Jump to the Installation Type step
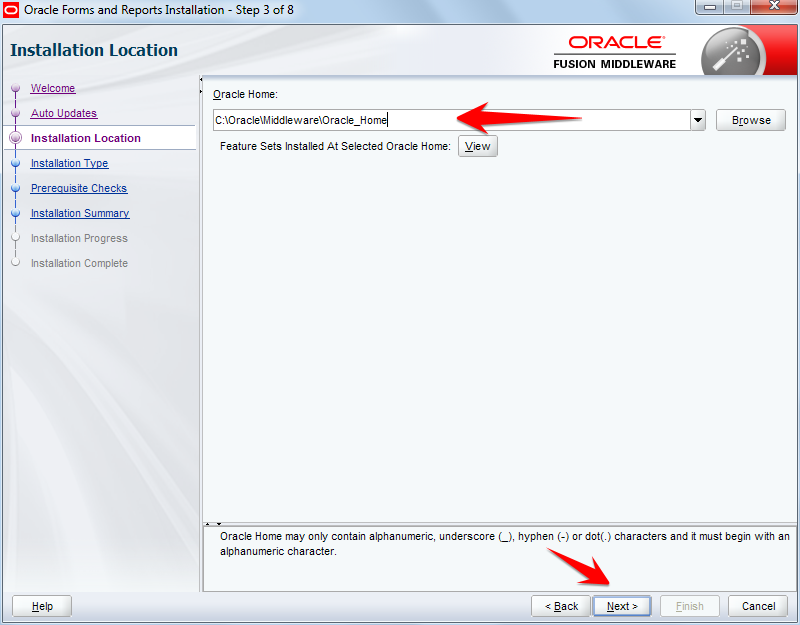Image resolution: width=800 pixels, height=625 pixels. coord(69,163)
